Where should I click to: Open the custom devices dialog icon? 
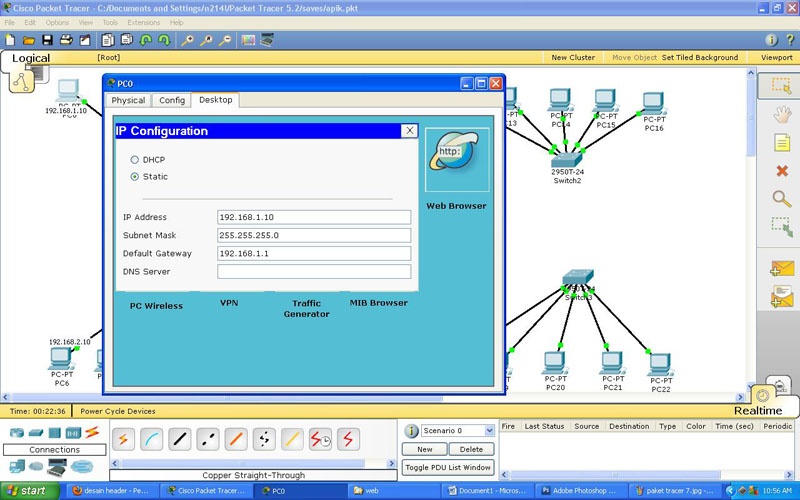267,40
